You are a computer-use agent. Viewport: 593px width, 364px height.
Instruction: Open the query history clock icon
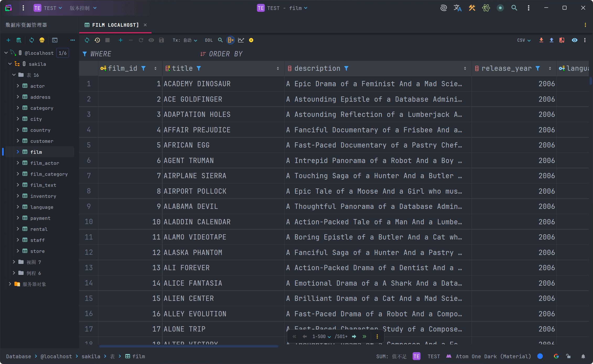point(97,40)
